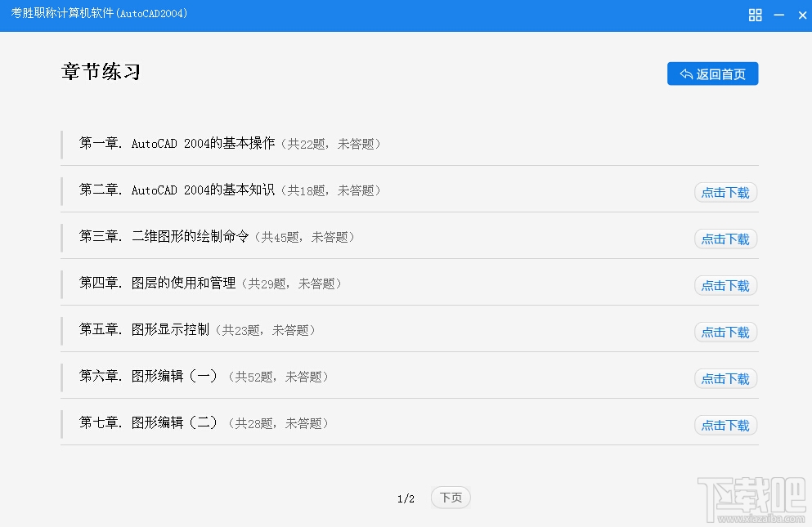Click the 返回首页 button
The image size is (812, 527).
click(712, 74)
